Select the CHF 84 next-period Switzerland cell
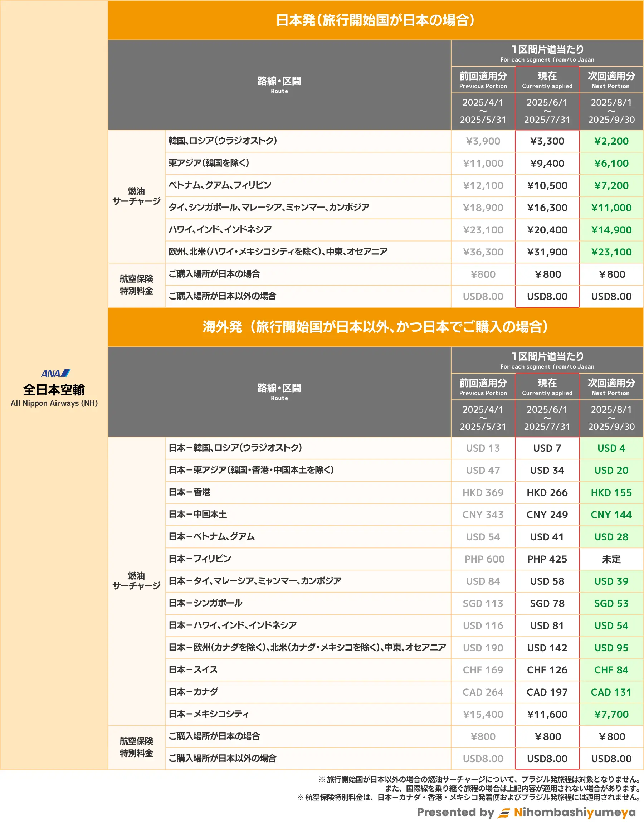Screen dimensions: 644x823 pos(611,670)
